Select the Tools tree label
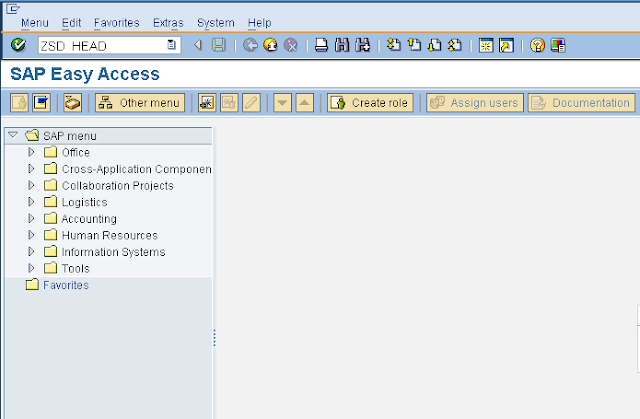 coord(76,268)
